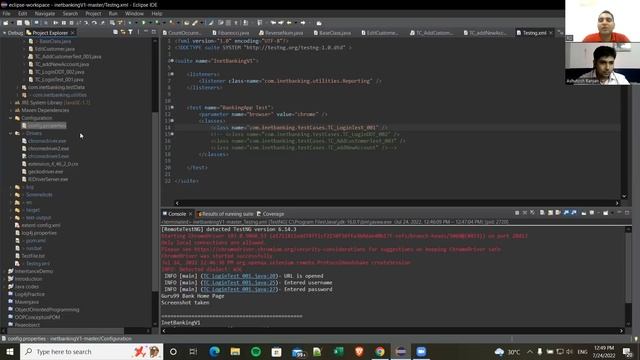This screenshot has height=360, width=640.
Task: Toggle Link with Editor in Project Explorer
Action: (122, 32)
